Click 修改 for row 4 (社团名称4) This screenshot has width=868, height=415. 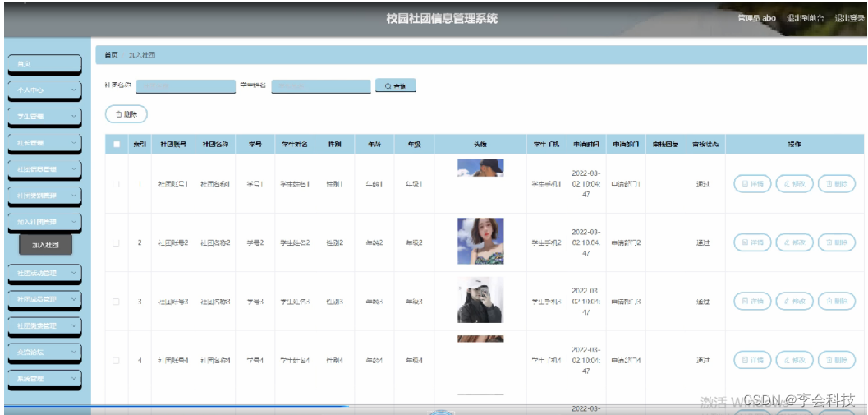click(794, 360)
